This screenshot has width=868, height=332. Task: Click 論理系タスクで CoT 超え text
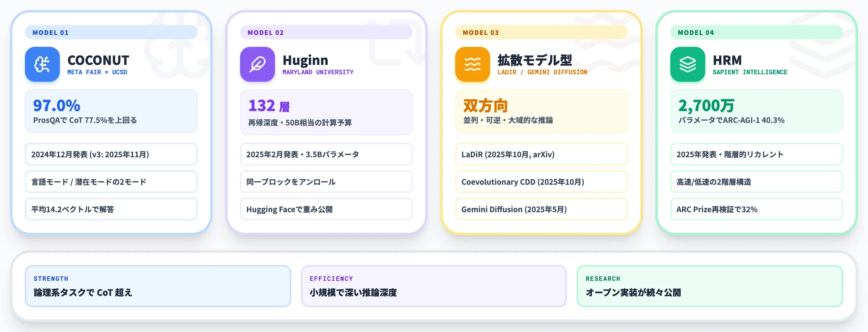coord(83,293)
